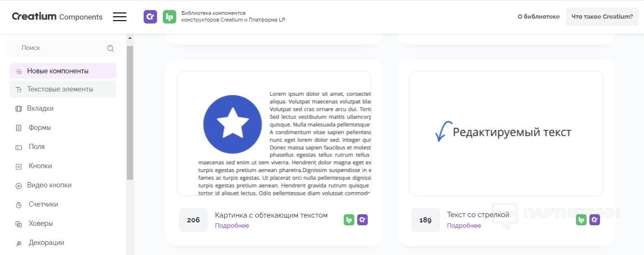Click Подробнее under Текст со стрелкой
Image resolution: width=644 pixels, height=255 pixels.
click(463, 226)
